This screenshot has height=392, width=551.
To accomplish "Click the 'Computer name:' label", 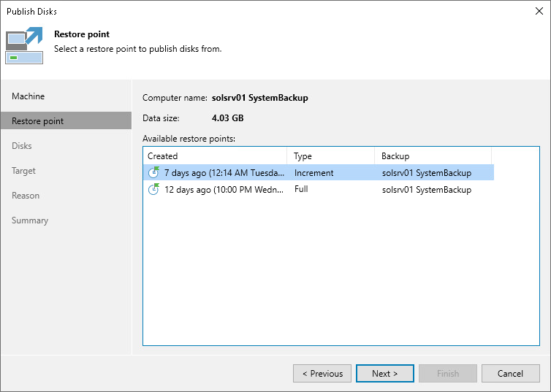I will pos(175,98).
